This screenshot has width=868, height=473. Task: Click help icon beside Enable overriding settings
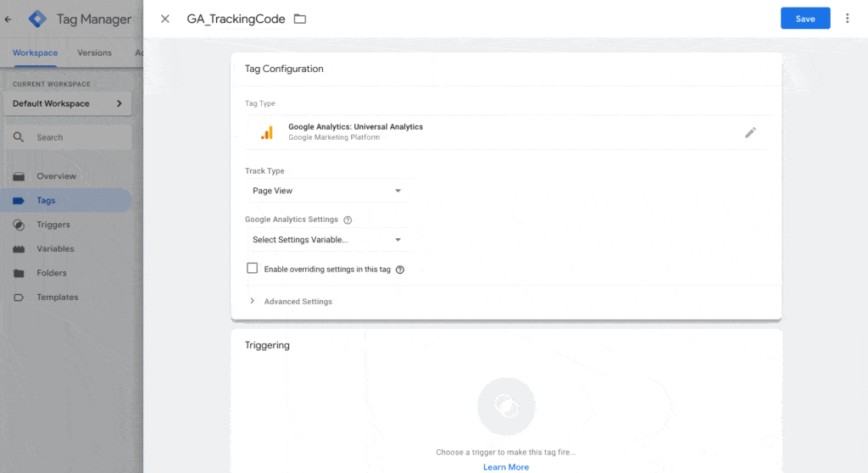tap(400, 270)
